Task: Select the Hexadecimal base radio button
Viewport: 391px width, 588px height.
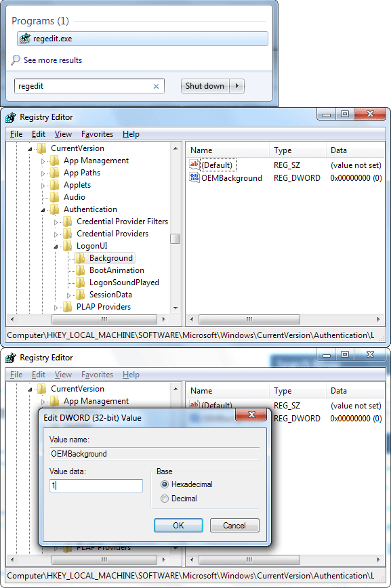Action: (165, 484)
